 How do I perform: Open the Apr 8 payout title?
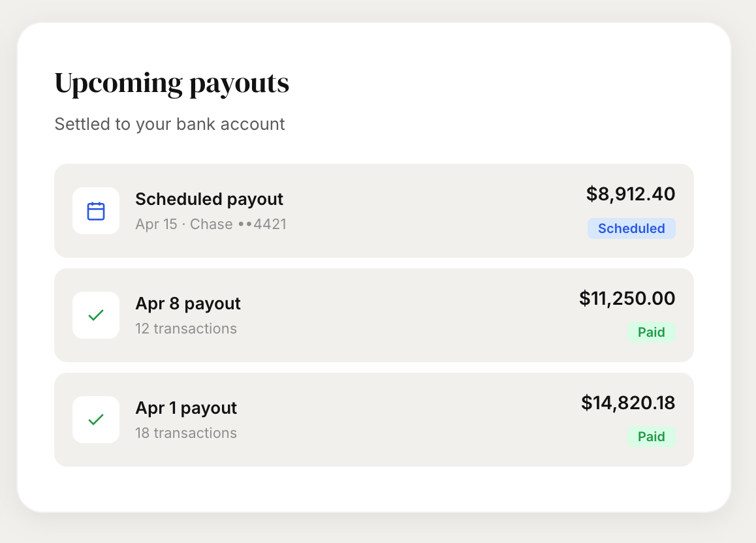pyautogui.click(x=188, y=303)
